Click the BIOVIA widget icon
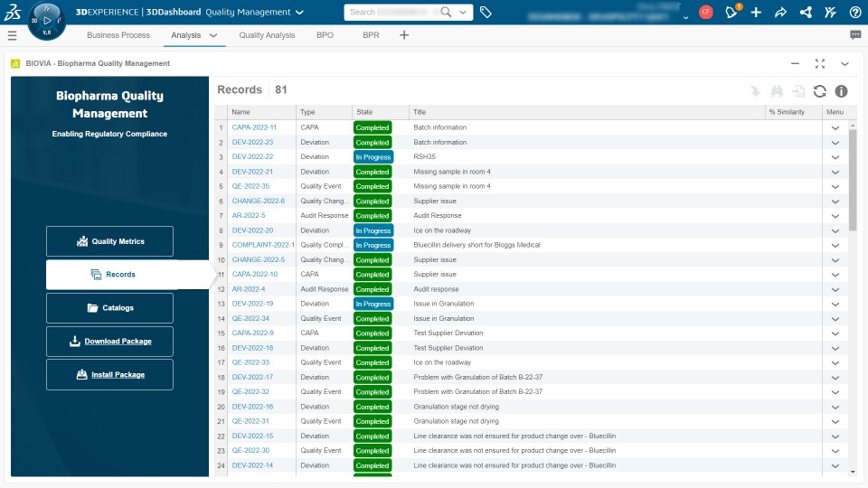Viewport: 868px width, 488px height. [15, 63]
